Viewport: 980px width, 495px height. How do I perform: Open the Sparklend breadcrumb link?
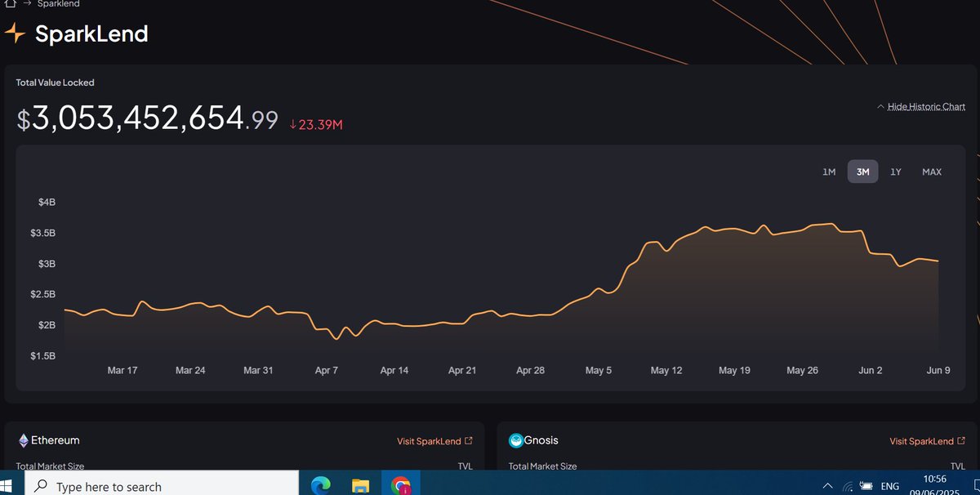pyautogui.click(x=59, y=3)
